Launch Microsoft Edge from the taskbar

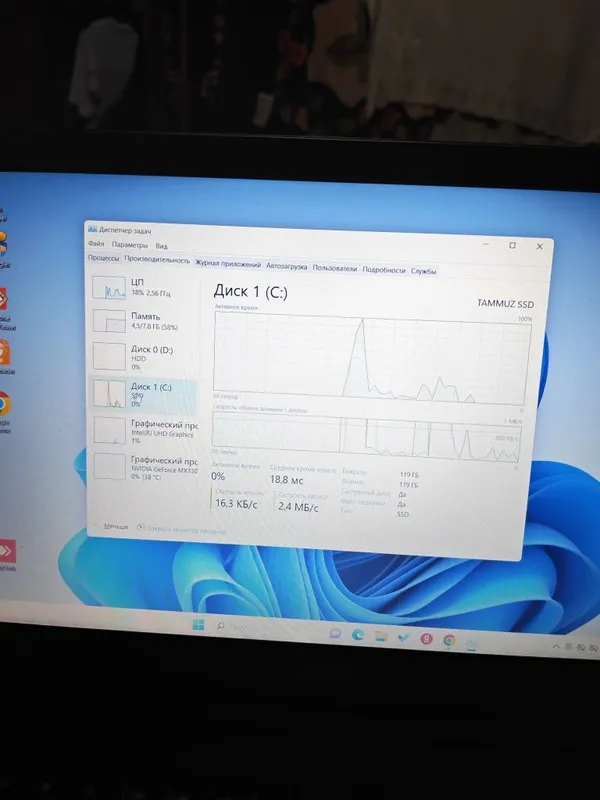pyautogui.click(x=358, y=635)
